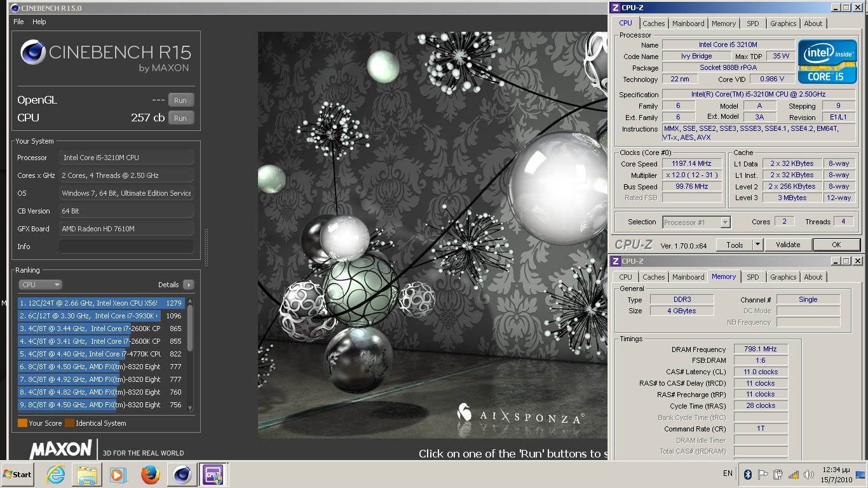
Task: Open the Help menu in Cinebench
Action: [x=39, y=22]
